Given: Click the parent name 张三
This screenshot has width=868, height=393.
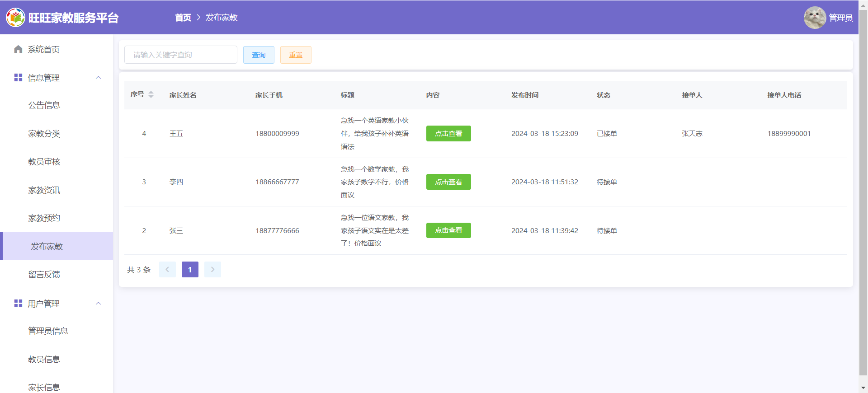Looking at the screenshot, I should click(x=176, y=231).
